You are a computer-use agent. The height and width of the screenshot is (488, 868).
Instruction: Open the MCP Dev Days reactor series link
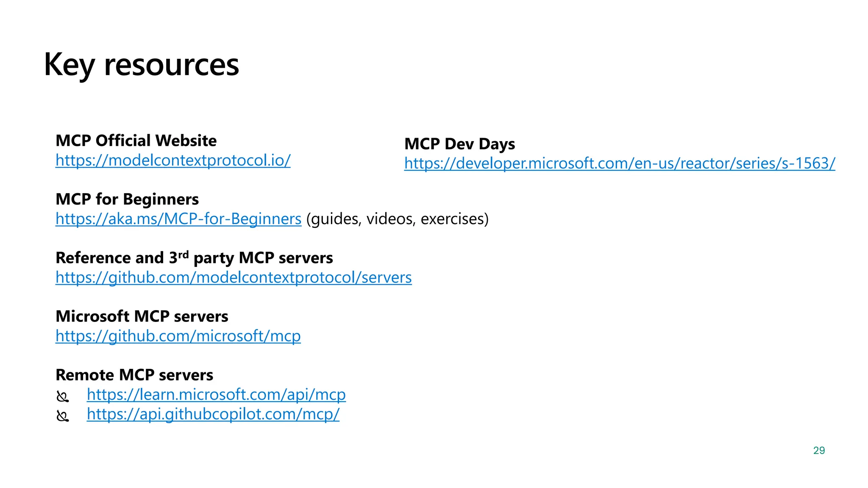click(x=620, y=163)
